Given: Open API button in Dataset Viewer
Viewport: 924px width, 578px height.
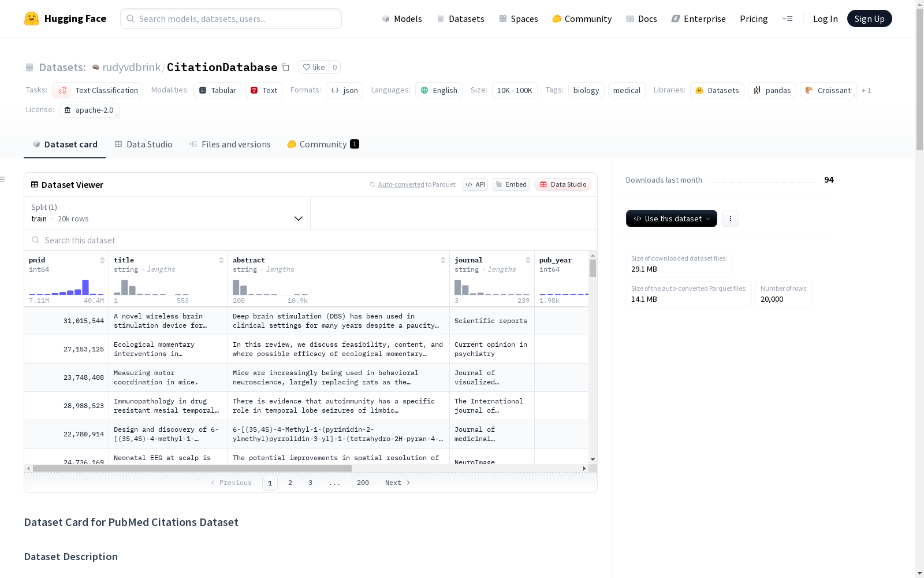Looking at the screenshot, I should [475, 184].
